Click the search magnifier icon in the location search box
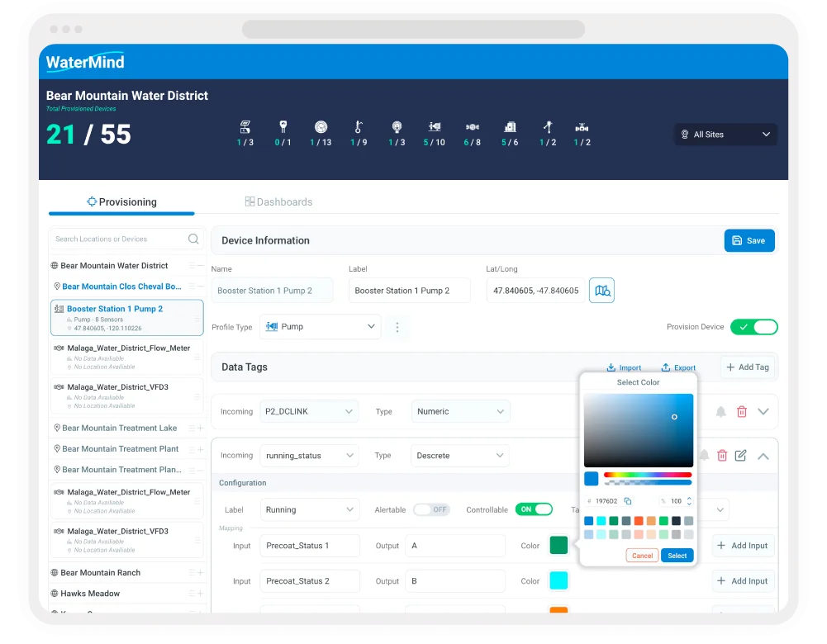Screen dimensions: 827x644 pyautogui.click(x=193, y=239)
